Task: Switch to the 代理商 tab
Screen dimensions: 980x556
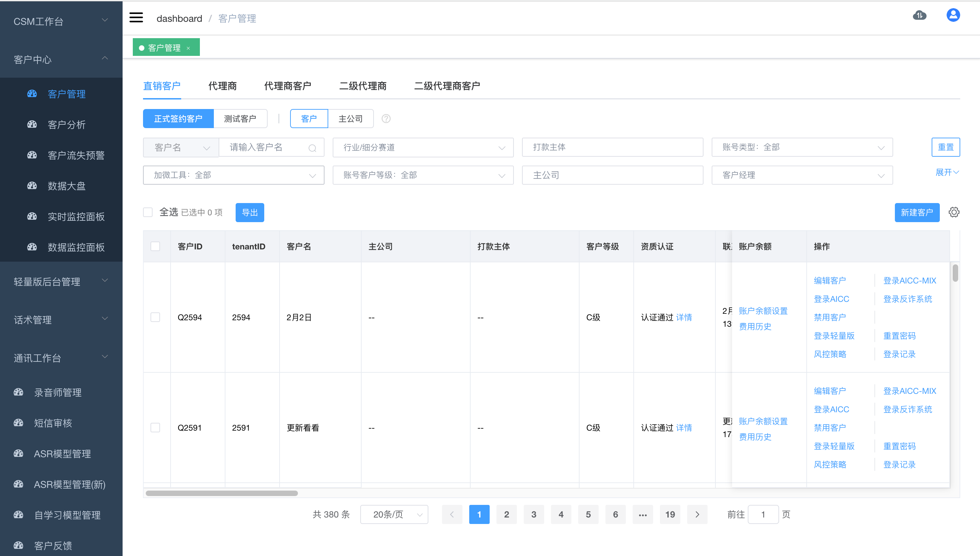Action: 222,86
